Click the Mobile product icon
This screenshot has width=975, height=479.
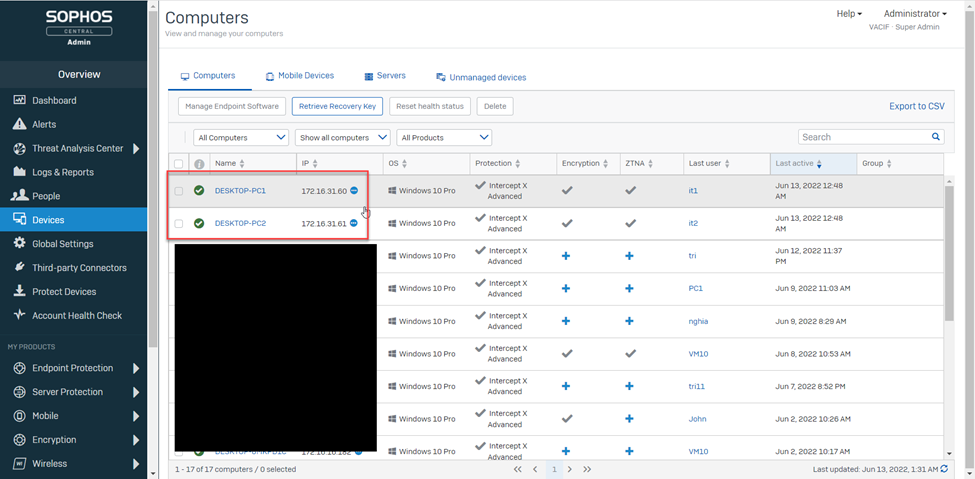pyautogui.click(x=19, y=416)
